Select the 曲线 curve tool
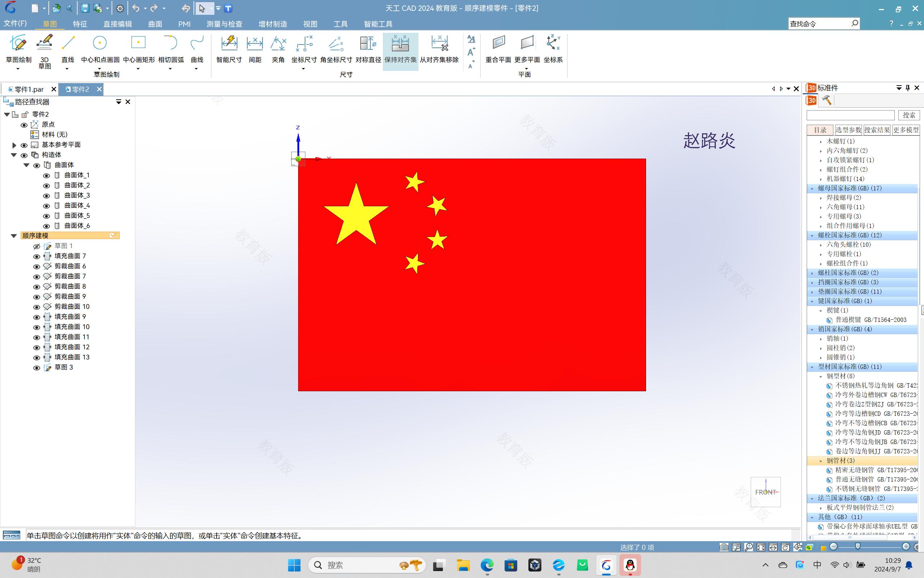The height and width of the screenshot is (578, 924). (197, 48)
